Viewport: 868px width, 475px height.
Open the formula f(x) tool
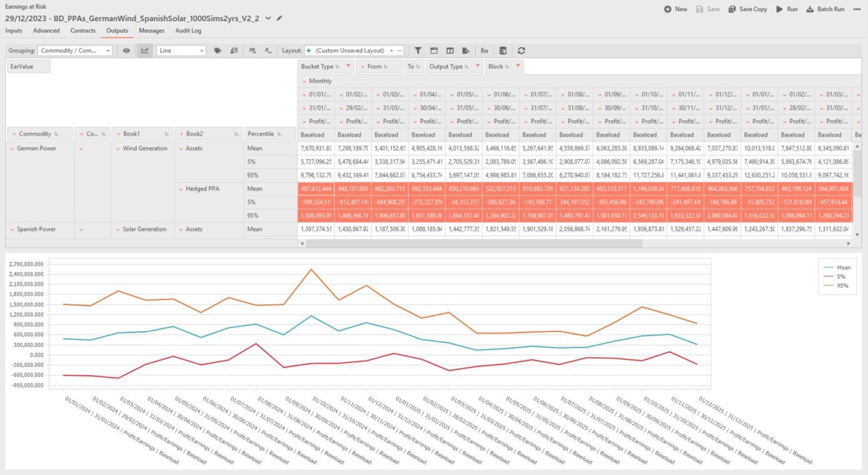point(484,51)
